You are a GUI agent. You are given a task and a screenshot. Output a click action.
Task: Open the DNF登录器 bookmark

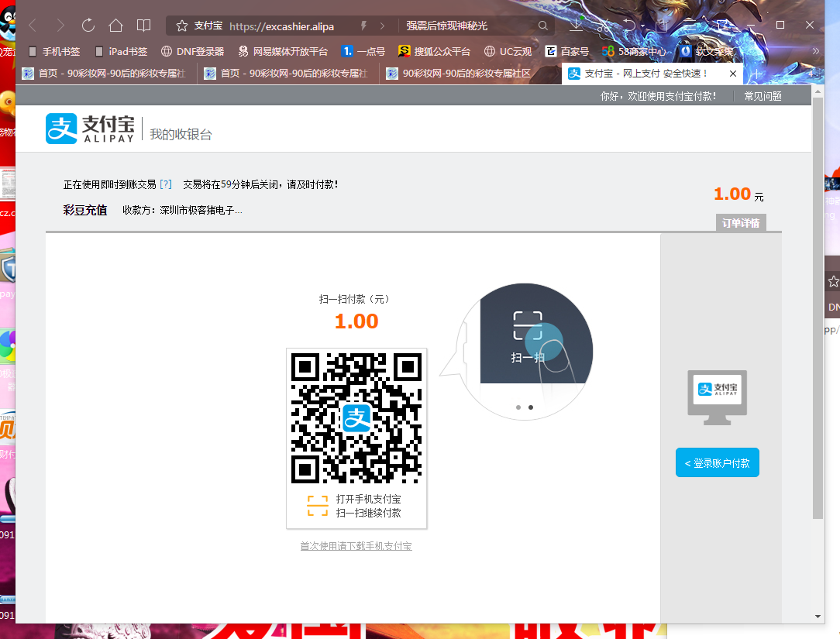click(x=193, y=51)
